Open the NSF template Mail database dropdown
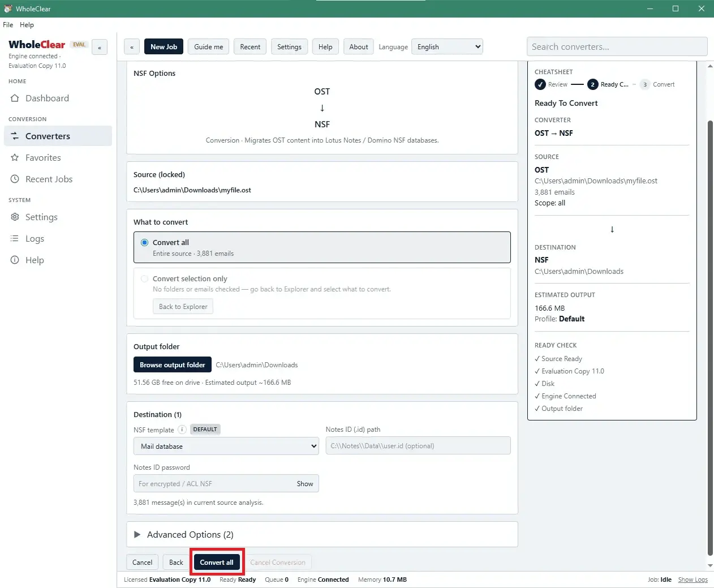The height and width of the screenshot is (588, 714). (226, 446)
